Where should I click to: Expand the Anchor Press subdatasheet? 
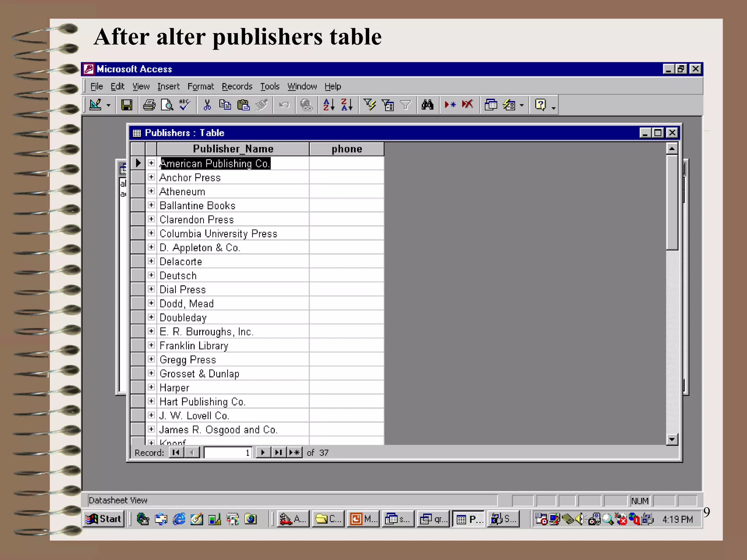coord(151,177)
